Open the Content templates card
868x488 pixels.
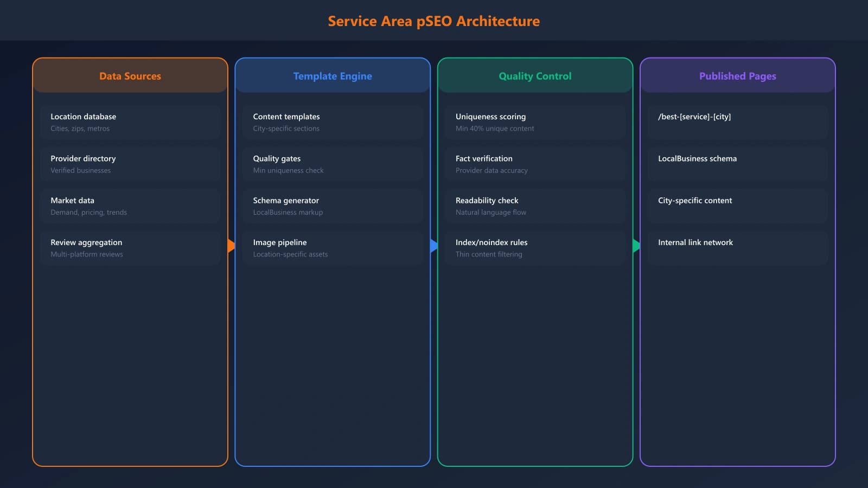coord(333,121)
